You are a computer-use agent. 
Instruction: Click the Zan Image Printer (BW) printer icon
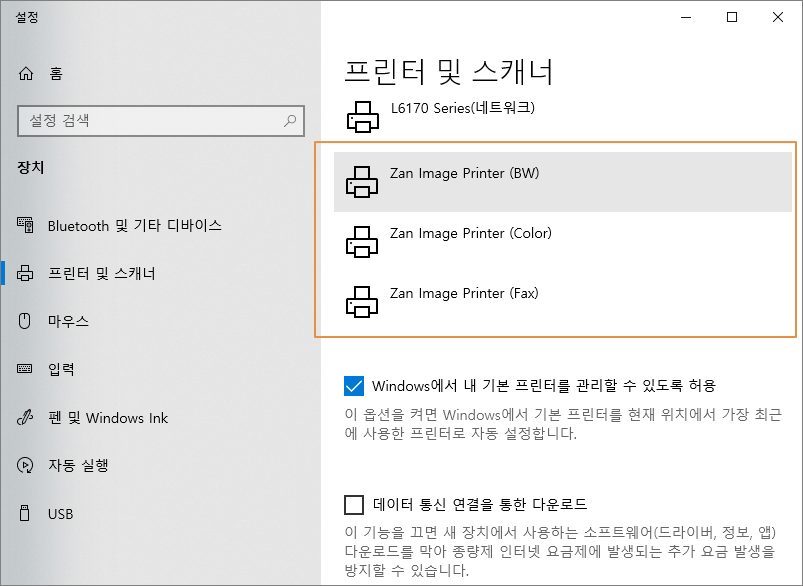coord(362,182)
